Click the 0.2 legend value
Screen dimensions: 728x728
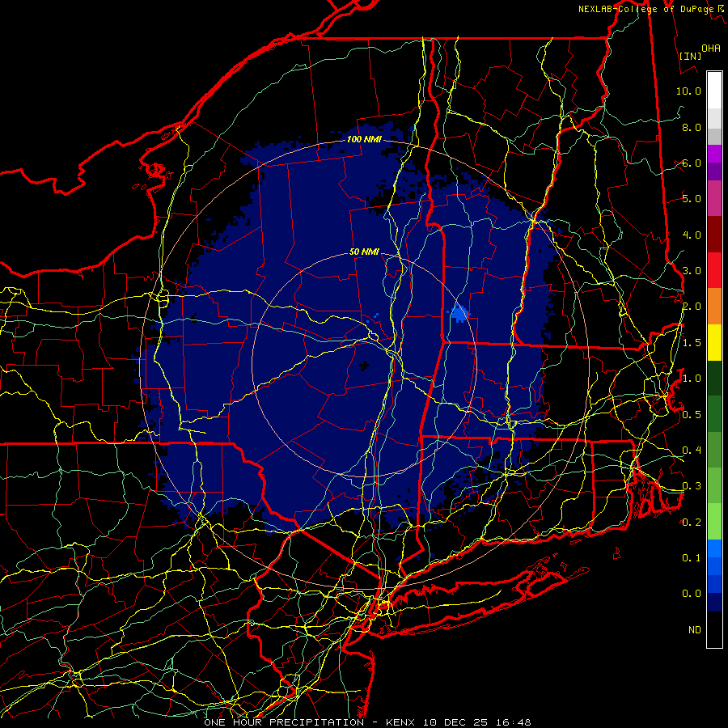(692, 523)
